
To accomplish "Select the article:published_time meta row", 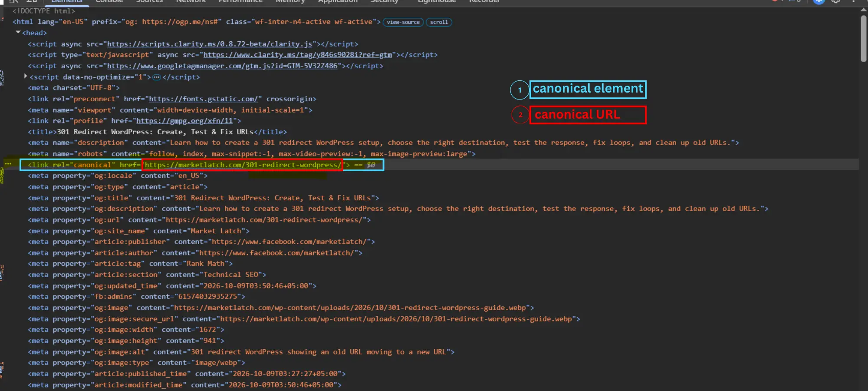I will coord(187,374).
